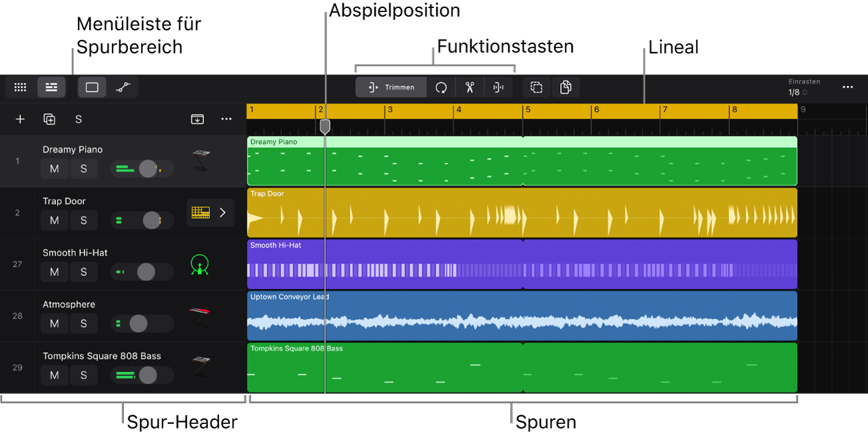Mute the Smooth Hi-Hat track
This screenshot has height=440, width=868.
pos(55,272)
